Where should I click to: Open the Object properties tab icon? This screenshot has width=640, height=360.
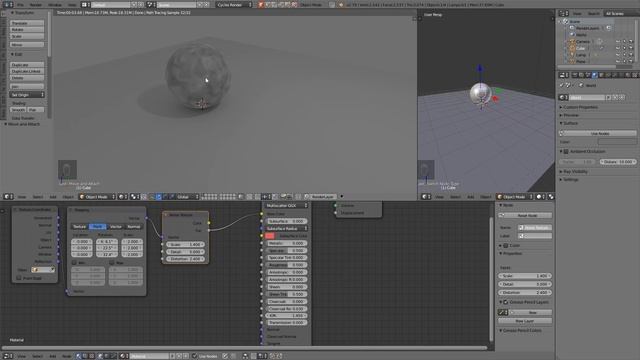click(601, 75)
